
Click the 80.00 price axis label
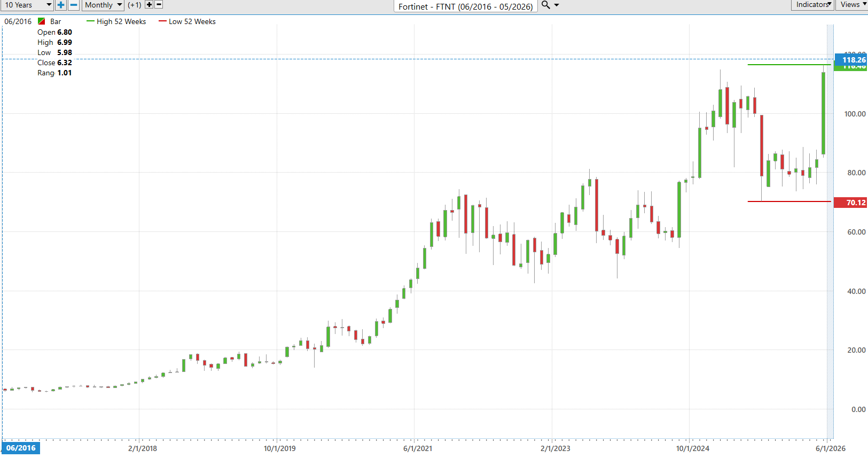coord(856,173)
